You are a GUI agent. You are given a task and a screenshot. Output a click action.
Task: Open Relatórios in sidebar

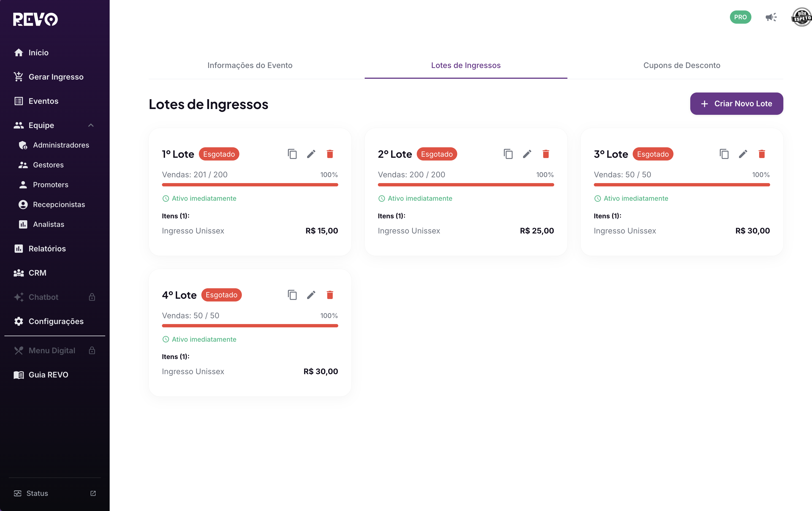(x=55, y=249)
